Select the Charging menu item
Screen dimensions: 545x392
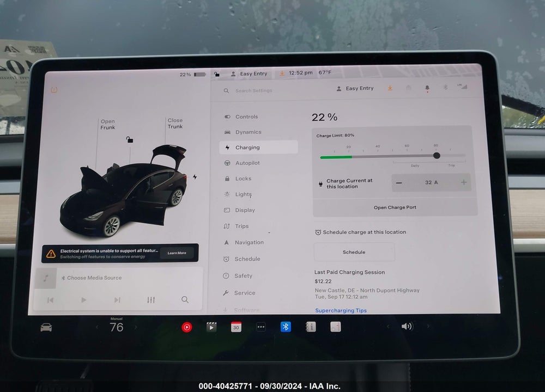coord(258,147)
